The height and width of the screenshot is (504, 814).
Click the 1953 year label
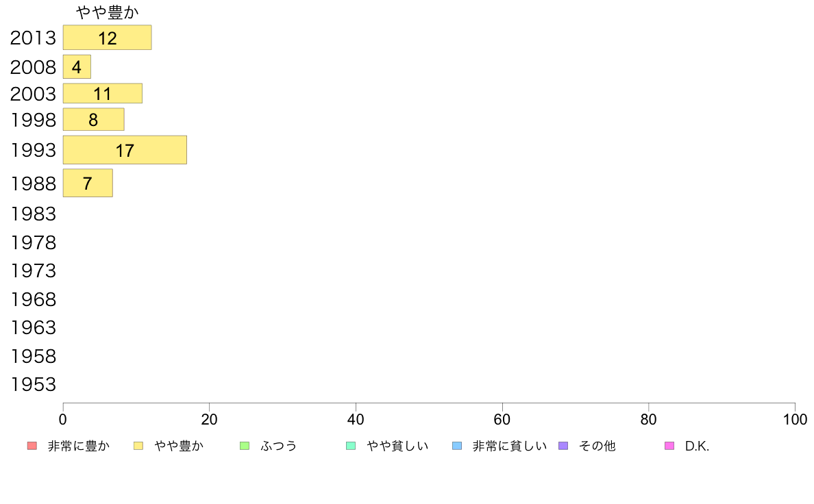tap(33, 385)
